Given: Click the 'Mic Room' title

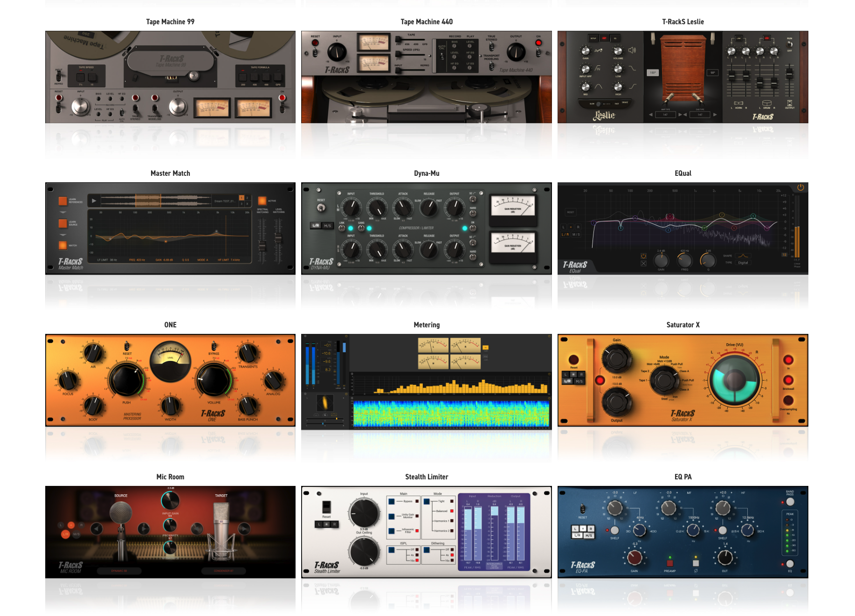Looking at the screenshot, I should [170, 477].
